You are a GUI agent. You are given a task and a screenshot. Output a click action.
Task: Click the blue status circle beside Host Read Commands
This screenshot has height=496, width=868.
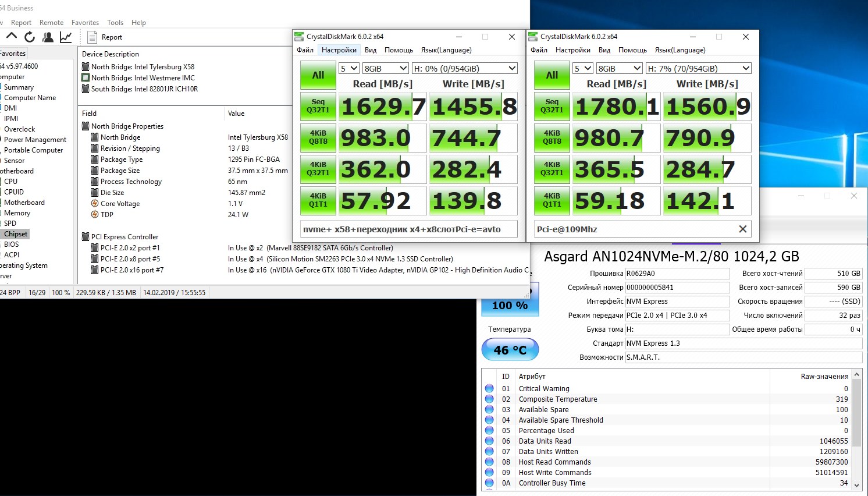coord(489,462)
